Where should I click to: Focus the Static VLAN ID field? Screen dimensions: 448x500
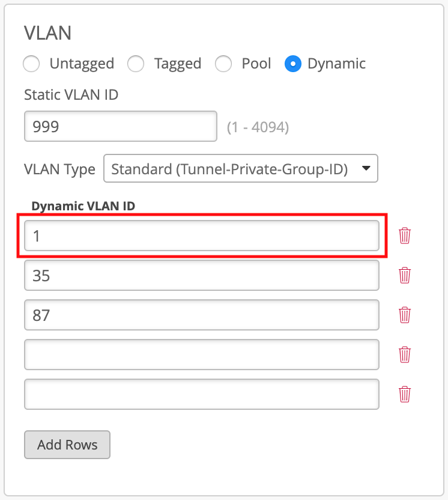(120, 126)
